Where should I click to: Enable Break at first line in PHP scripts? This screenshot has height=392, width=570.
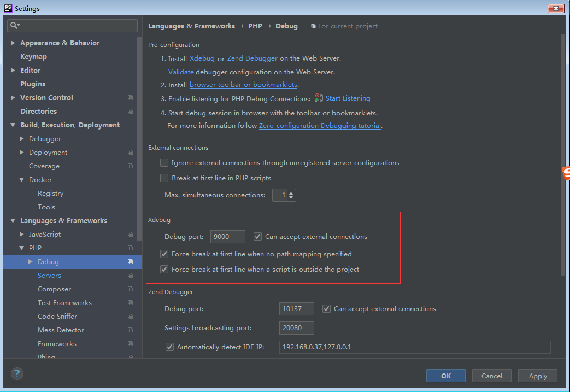coord(164,178)
